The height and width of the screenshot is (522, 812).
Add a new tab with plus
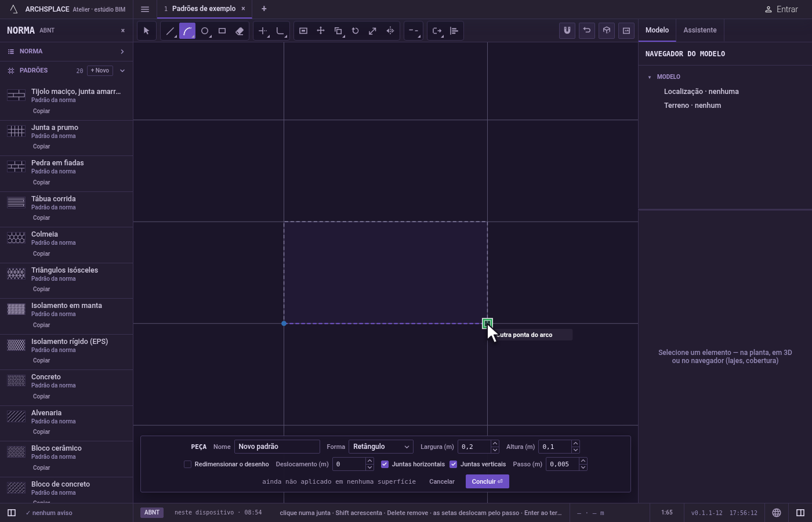pos(264,9)
